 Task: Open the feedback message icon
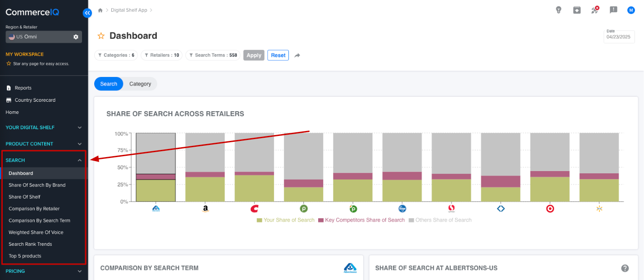point(613,10)
